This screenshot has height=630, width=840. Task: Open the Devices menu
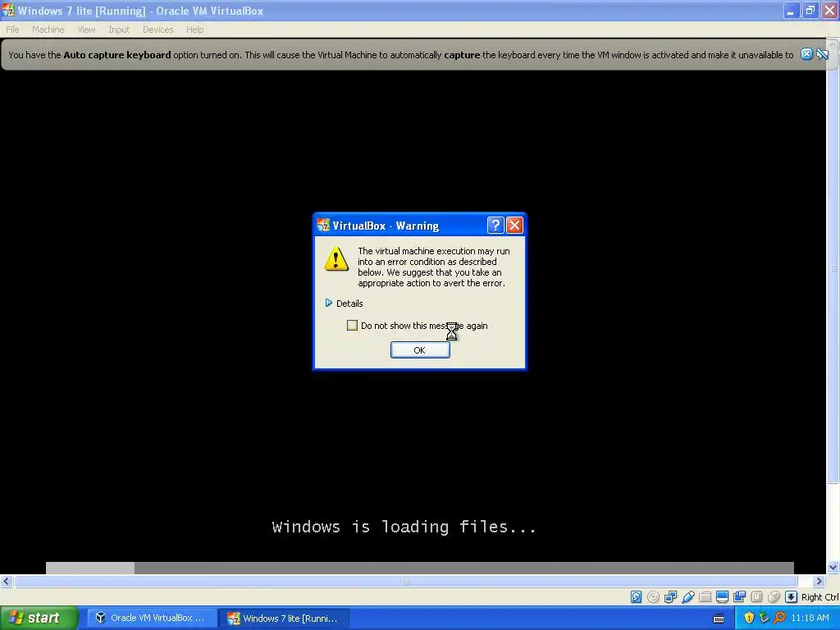coord(158,30)
